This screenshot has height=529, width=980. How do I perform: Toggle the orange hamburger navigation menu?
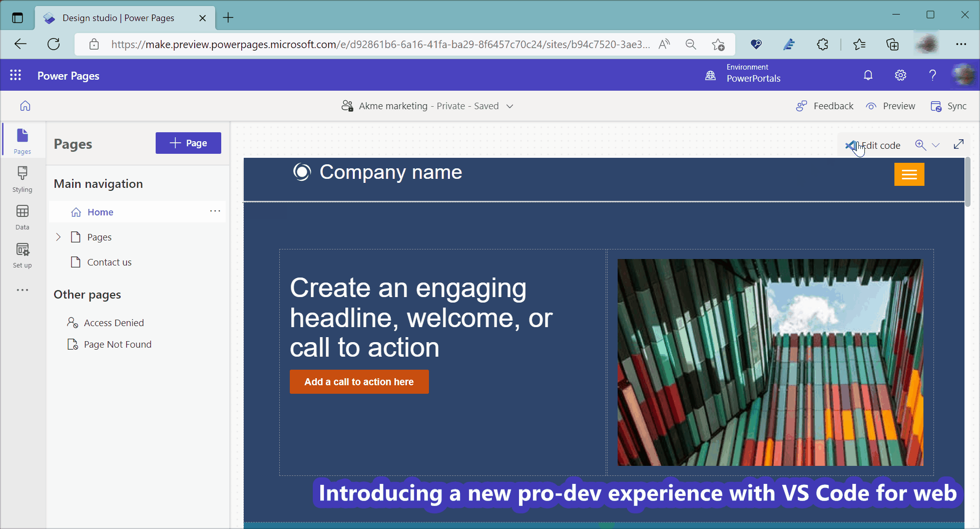(x=909, y=174)
